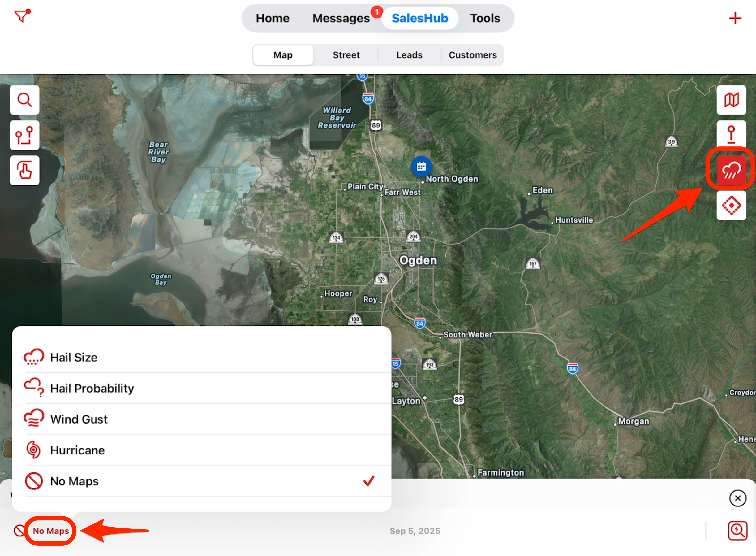Open the filter icon in top-left
Screen dimensions: 756x556
pos(22,16)
